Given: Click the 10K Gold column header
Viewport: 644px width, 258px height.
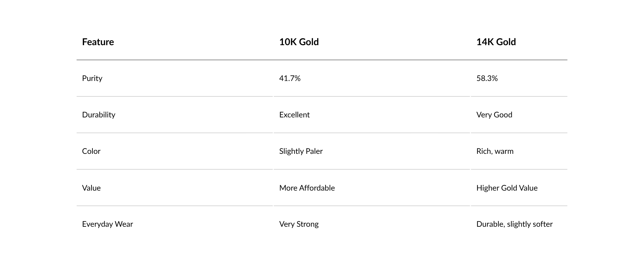Looking at the screenshot, I should [299, 42].
